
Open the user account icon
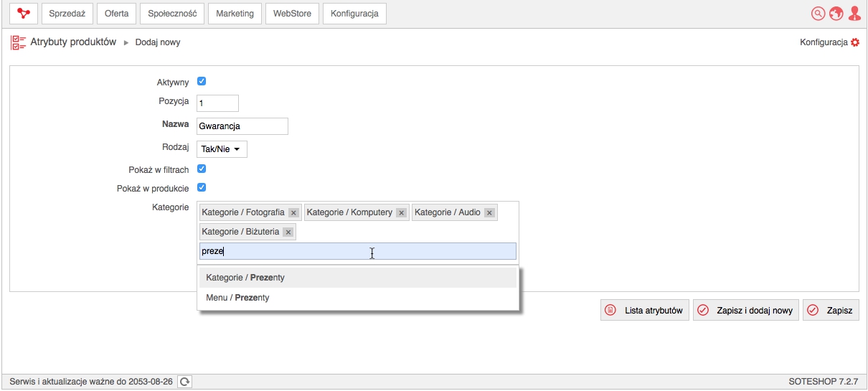pos(854,14)
